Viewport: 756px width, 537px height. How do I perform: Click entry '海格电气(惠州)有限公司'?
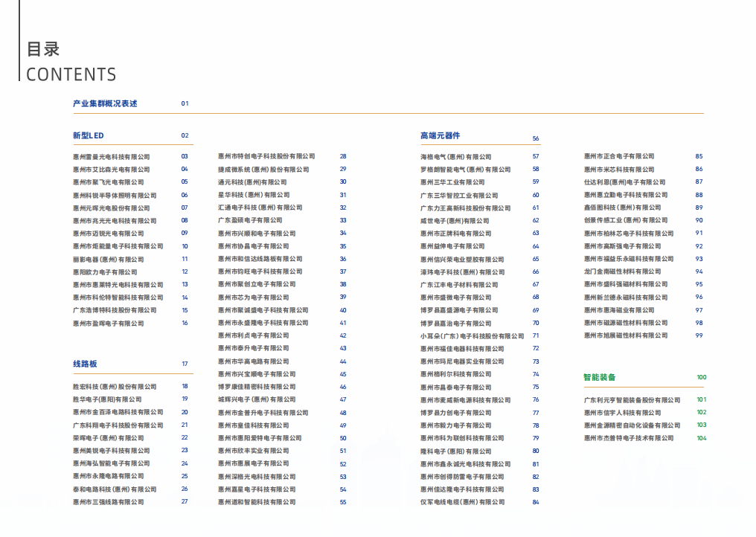[456, 157]
